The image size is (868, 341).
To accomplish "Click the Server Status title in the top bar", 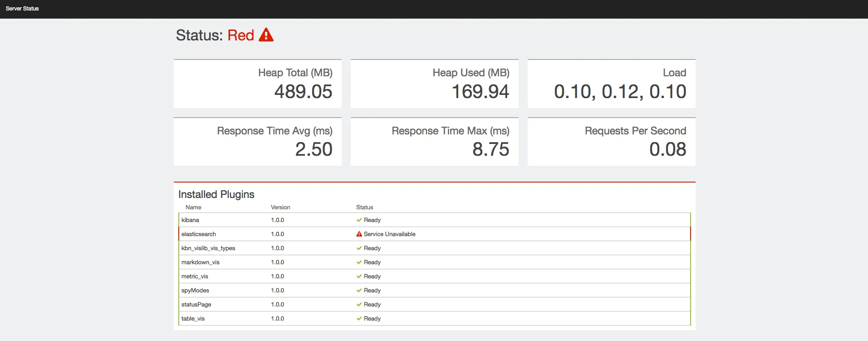I will 22,9.
